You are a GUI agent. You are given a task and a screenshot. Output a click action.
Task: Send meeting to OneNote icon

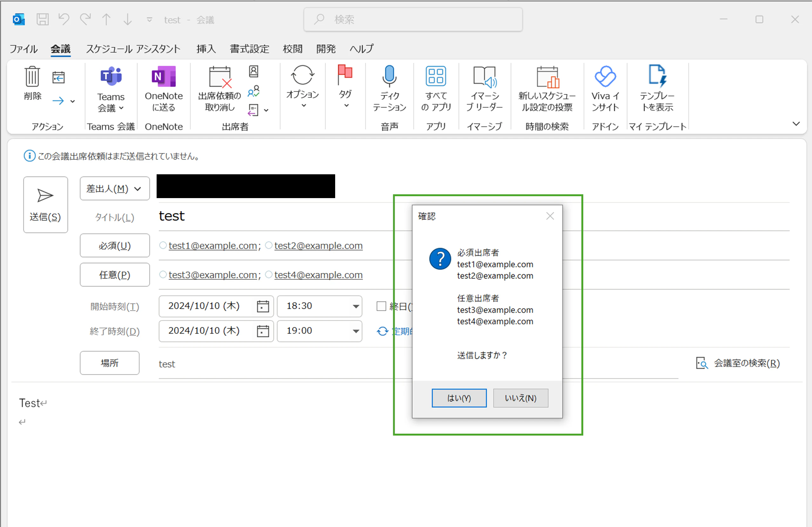163,77
